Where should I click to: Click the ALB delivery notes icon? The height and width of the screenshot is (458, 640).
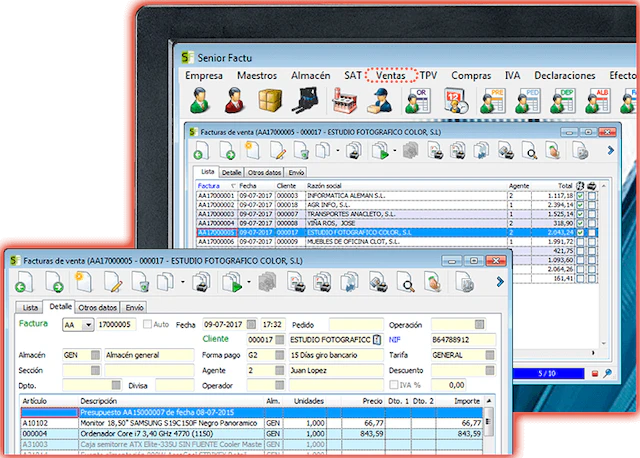point(598,101)
